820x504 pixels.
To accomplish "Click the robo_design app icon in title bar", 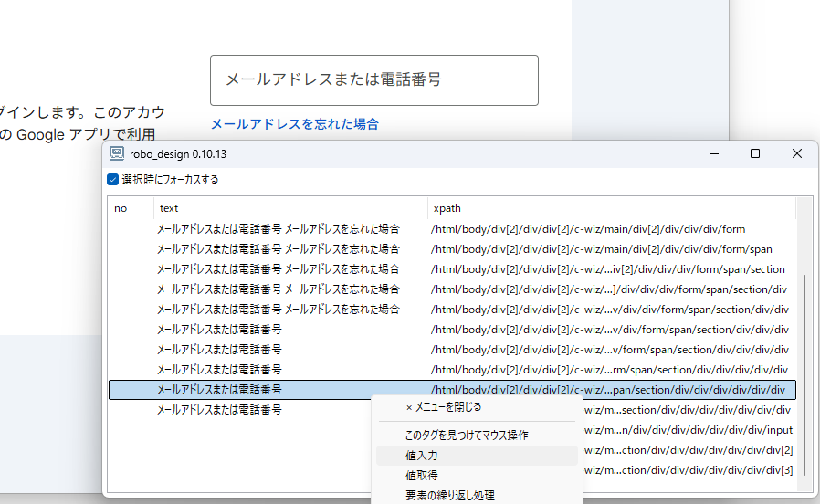I will tap(117, 154).
